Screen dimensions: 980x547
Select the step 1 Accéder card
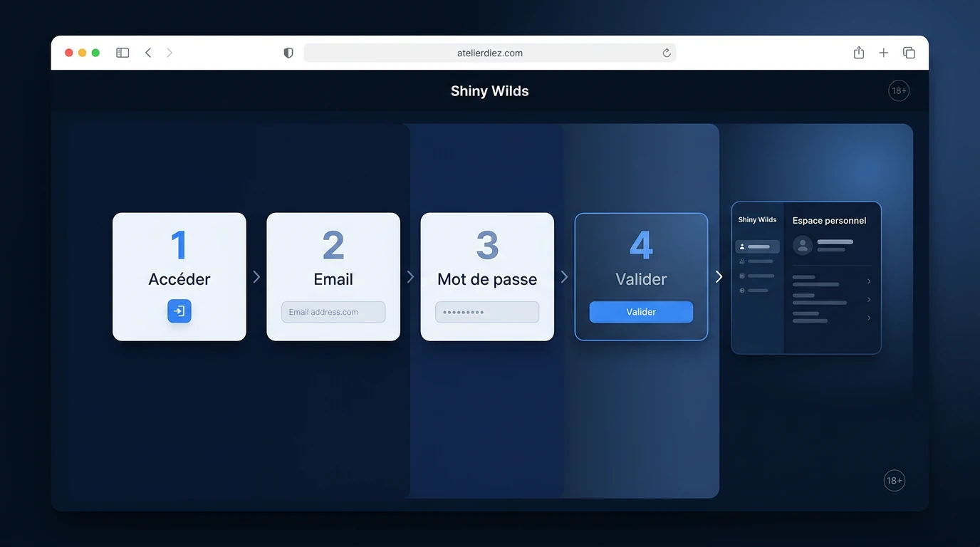point(179,277)
